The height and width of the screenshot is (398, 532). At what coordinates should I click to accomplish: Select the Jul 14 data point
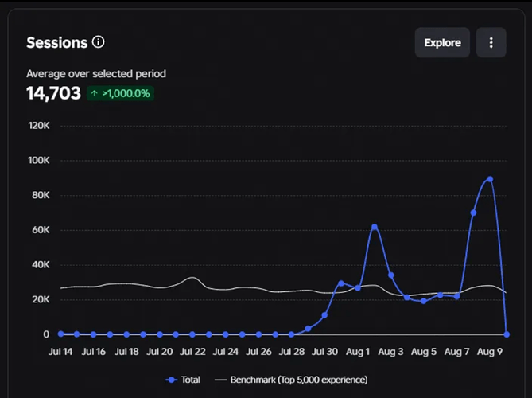coord(60,334)
